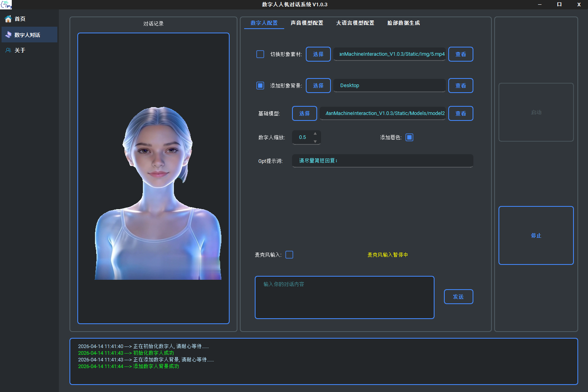Increase 数字人缩放 with up arrow
588x392 pixels.
pyautogui.click(x=315, y=134)
